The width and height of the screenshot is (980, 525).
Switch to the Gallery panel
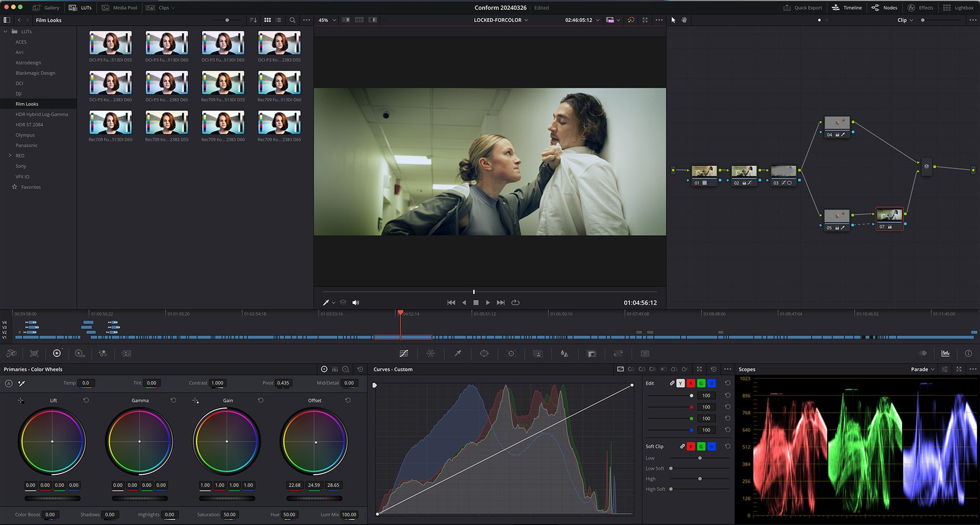coord(46,7)
